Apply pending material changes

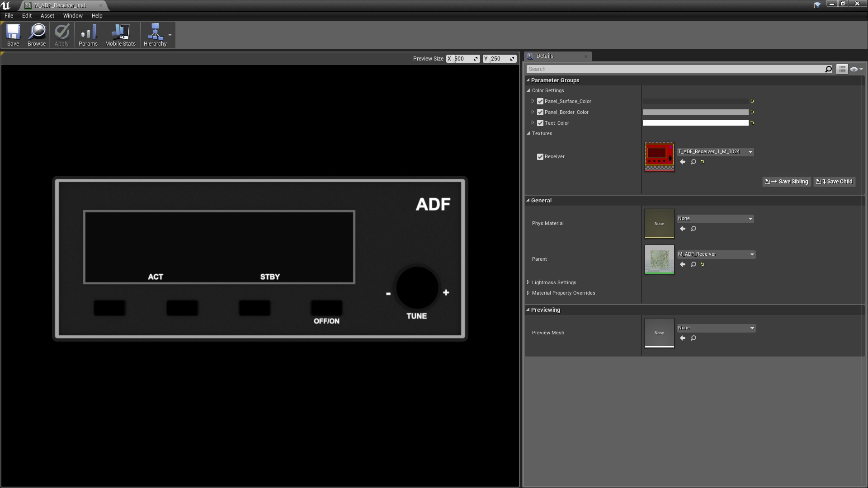pos(61,35)
